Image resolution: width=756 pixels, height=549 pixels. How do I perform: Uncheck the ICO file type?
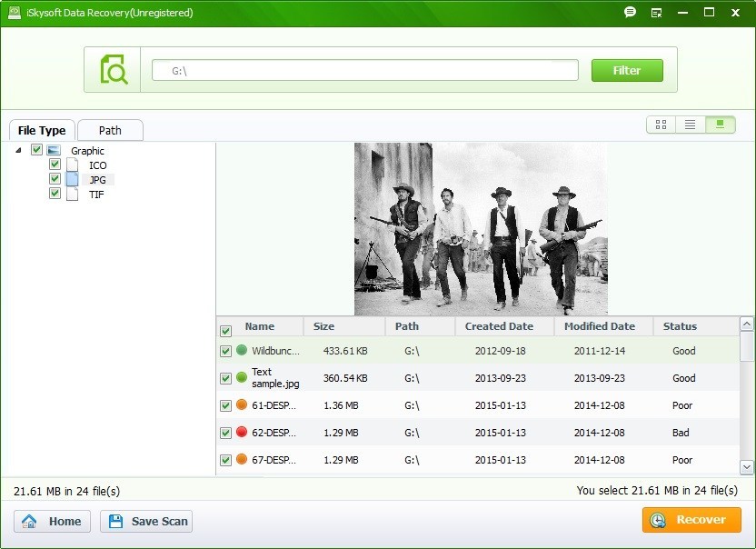point(55,165)
